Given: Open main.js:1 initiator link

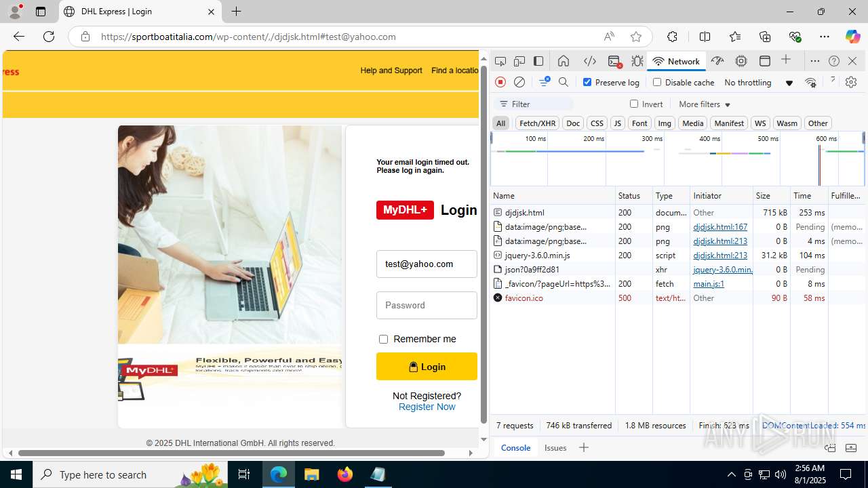Looking at the screenshot, I should 709,284.
